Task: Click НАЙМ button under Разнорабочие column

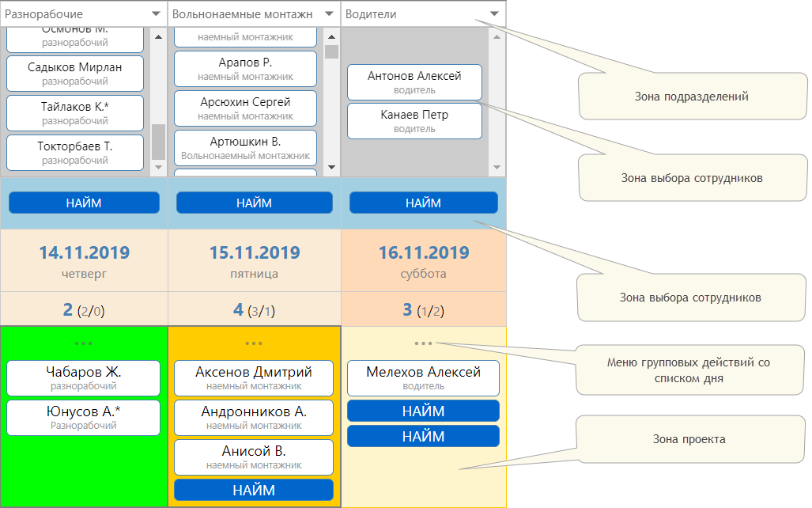Action: tap(84, 203)
